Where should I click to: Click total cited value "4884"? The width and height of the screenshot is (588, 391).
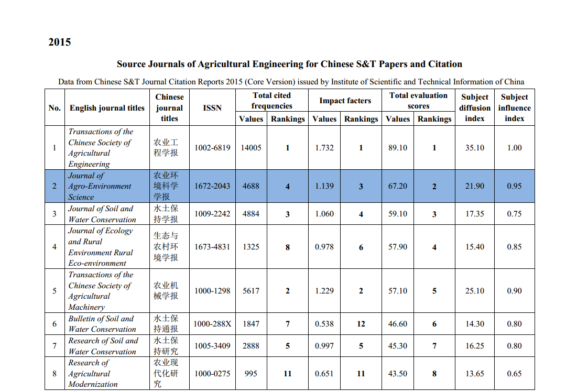251,214
